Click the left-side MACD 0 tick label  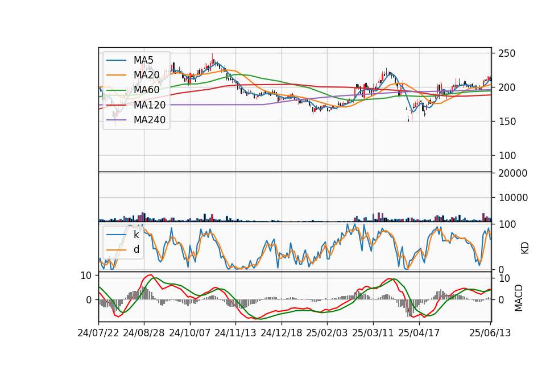(x=89, y=300)
